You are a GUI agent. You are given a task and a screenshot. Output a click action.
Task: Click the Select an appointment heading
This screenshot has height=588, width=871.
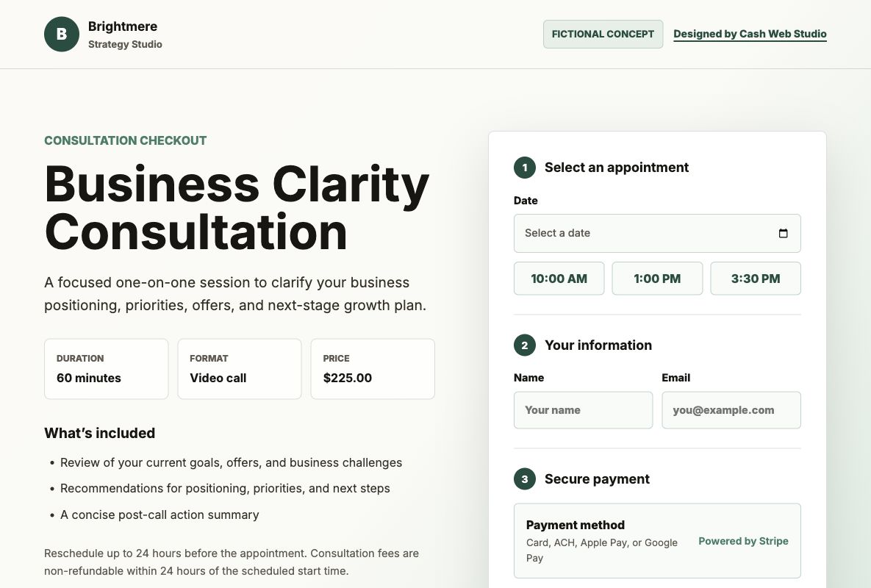(617, 167)
